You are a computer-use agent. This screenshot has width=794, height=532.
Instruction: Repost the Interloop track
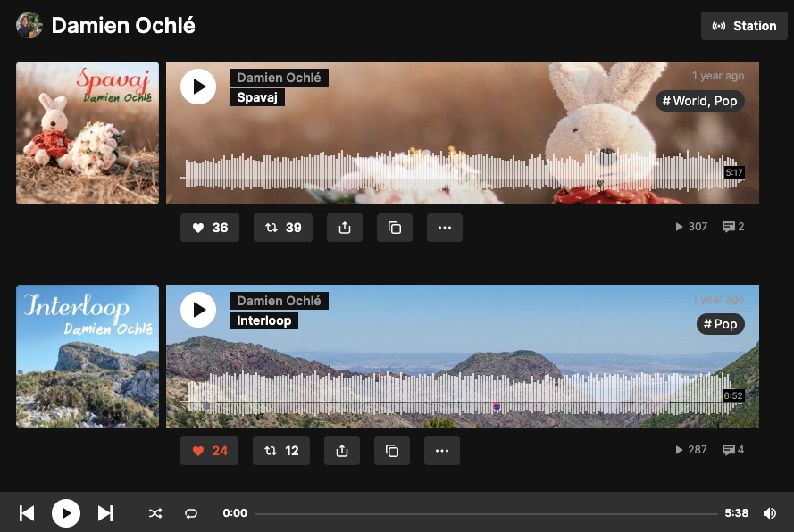(281, 451)
